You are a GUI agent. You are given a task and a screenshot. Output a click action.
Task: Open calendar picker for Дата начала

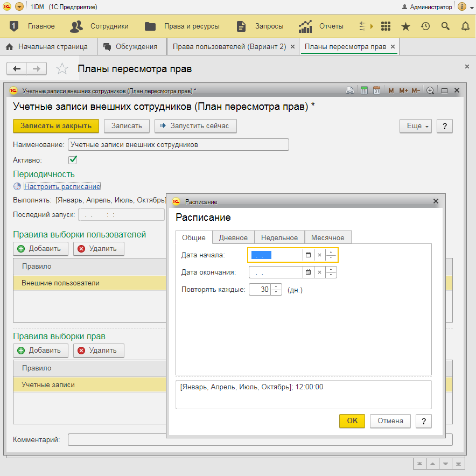[309, 255]
